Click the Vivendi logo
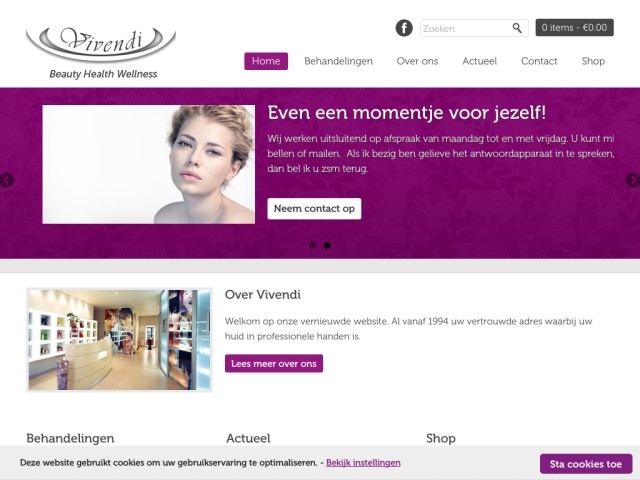This screenshot has width=640, height=480. (101, 52)
